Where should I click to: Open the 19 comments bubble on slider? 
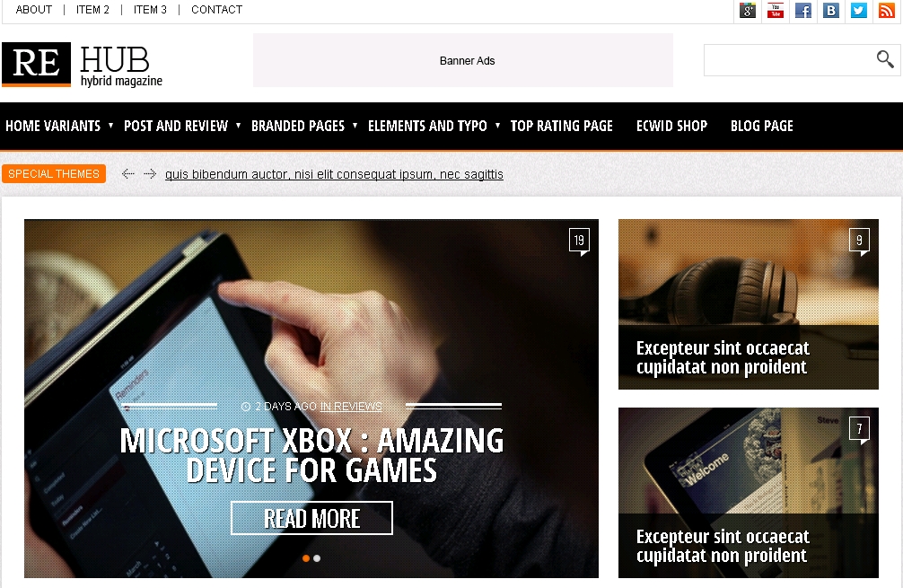click(579, 241)
